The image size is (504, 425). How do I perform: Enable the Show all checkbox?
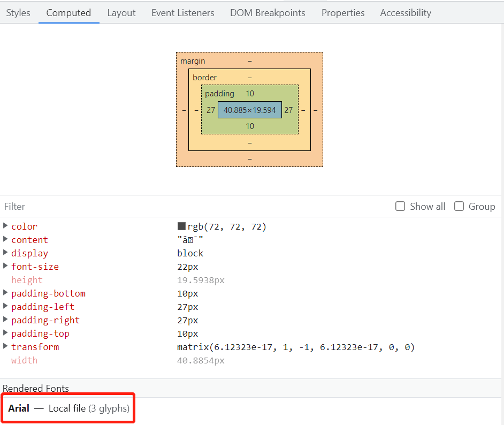coord(400,206)
